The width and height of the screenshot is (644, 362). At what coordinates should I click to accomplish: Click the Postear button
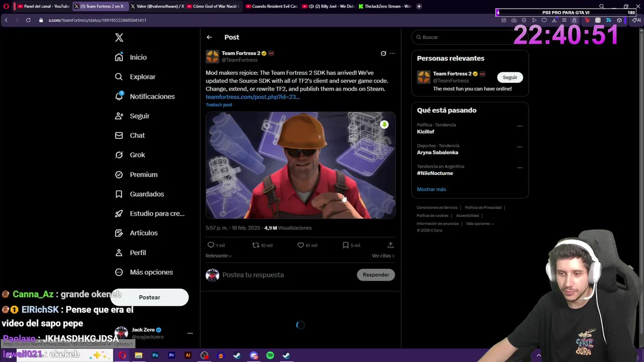[149, 297]
